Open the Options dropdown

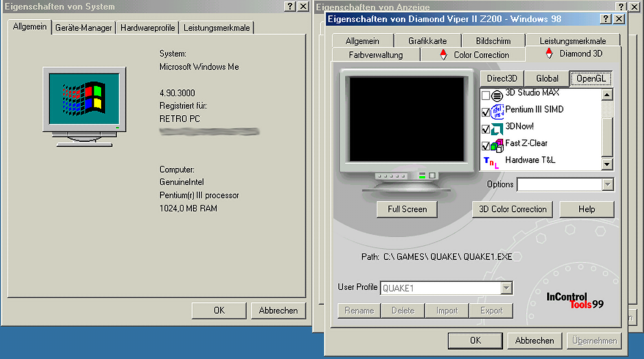pyautogui.click(x=608, y=184)
